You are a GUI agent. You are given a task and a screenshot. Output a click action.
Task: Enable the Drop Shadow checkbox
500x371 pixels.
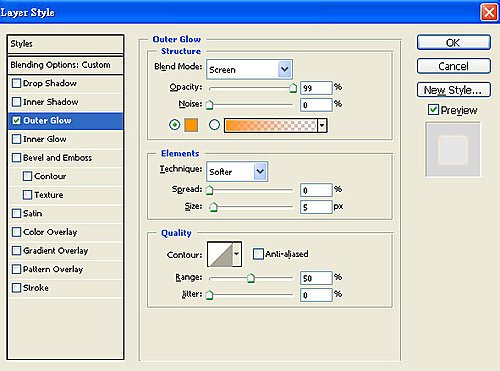tap(16, 83)
